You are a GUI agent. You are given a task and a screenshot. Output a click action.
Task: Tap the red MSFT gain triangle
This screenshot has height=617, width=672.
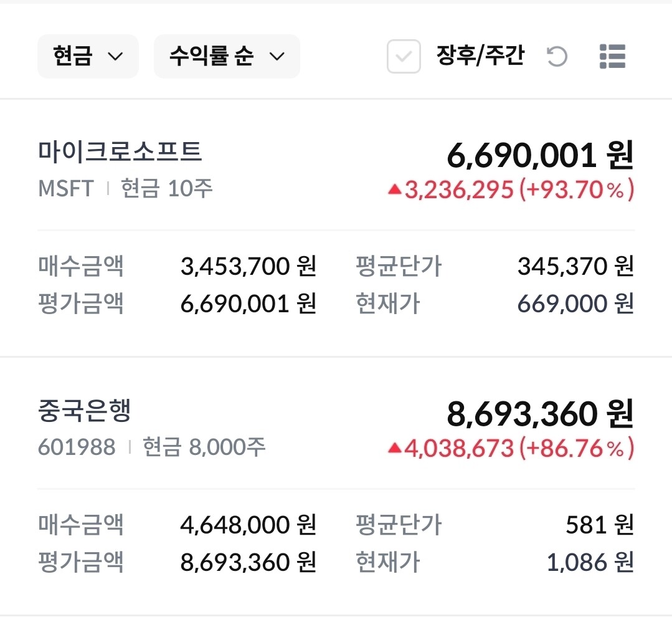coord(394,189)
